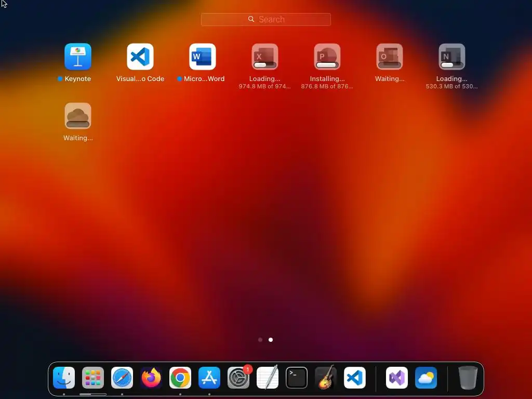Open Finder from the Dock

tap(64, 378)
